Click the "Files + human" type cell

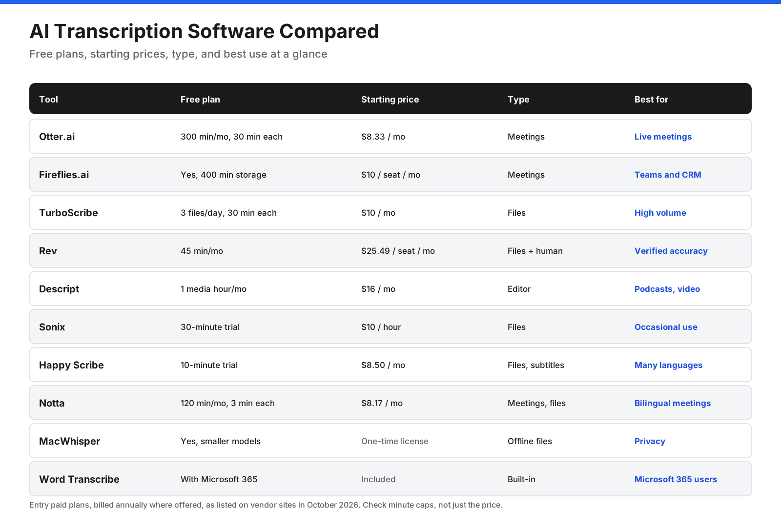[535, 251]
